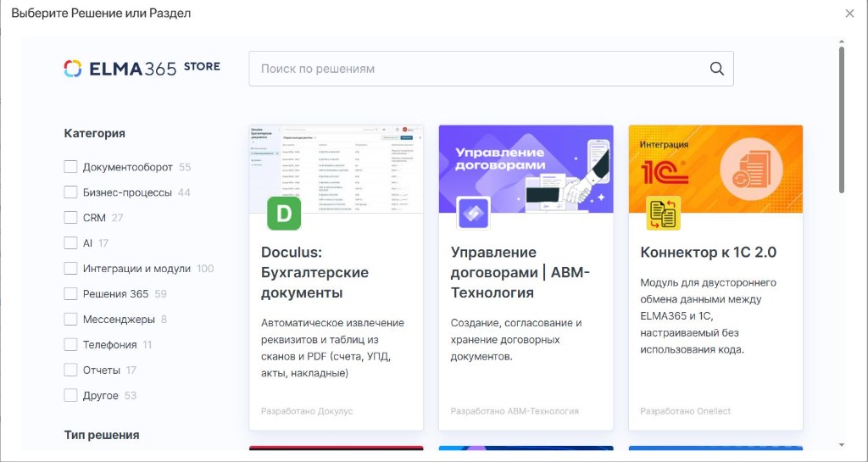Click the purple contract management app icon

tap(473, 213)
